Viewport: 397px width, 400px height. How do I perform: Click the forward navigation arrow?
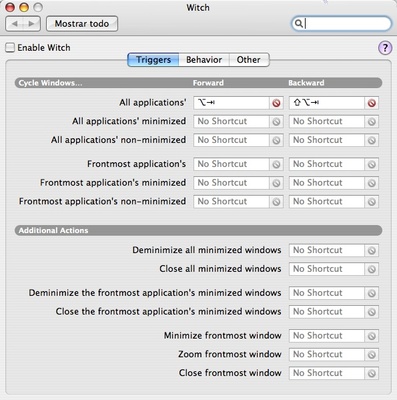pos(32,24)
